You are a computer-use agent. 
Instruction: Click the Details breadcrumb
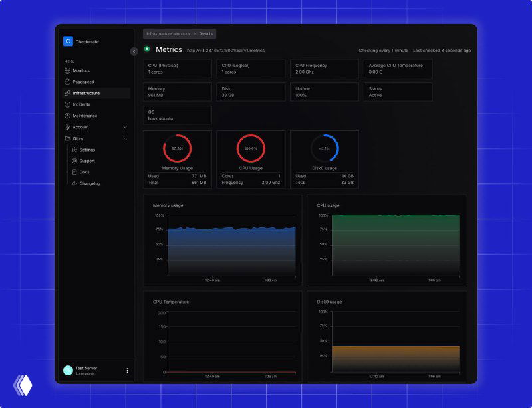tap(206, 33)
